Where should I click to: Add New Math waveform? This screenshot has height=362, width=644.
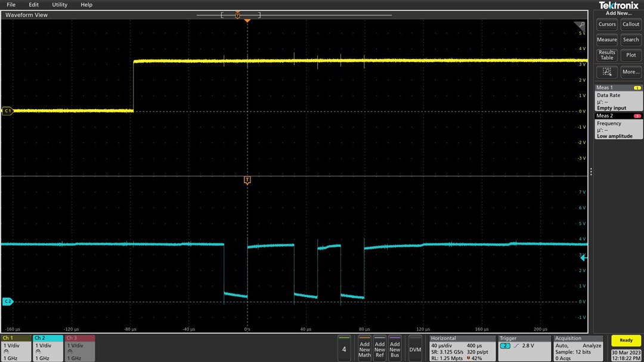(x=365, y=349)
